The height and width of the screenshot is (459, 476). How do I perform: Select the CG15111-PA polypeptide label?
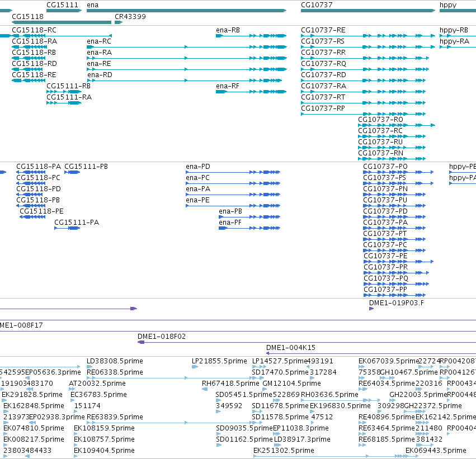click(x=77, y=223)
